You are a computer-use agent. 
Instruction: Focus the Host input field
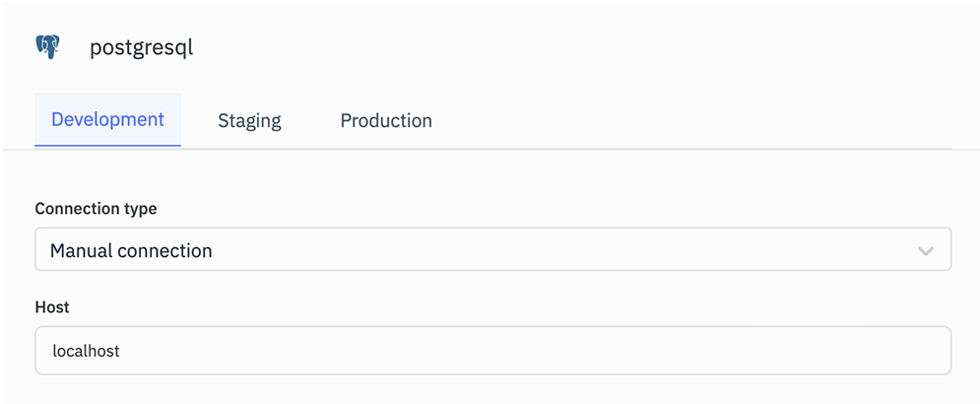[492, 351]
